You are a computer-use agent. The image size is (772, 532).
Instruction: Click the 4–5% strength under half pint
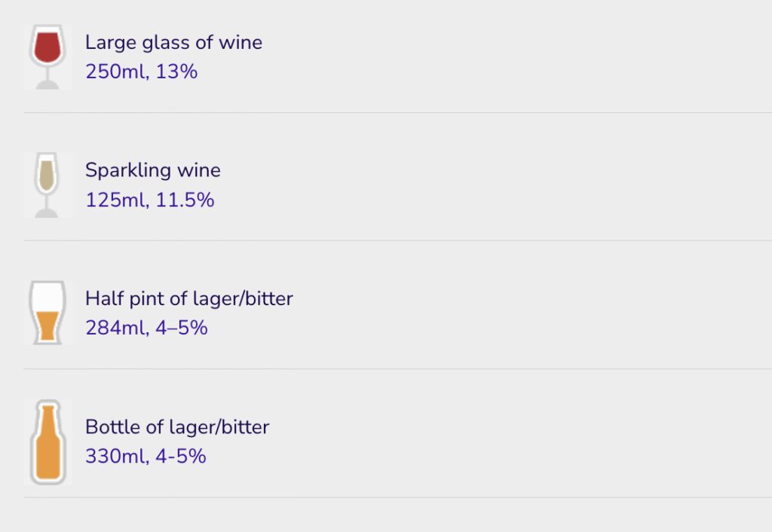click(x=182, y=328)
